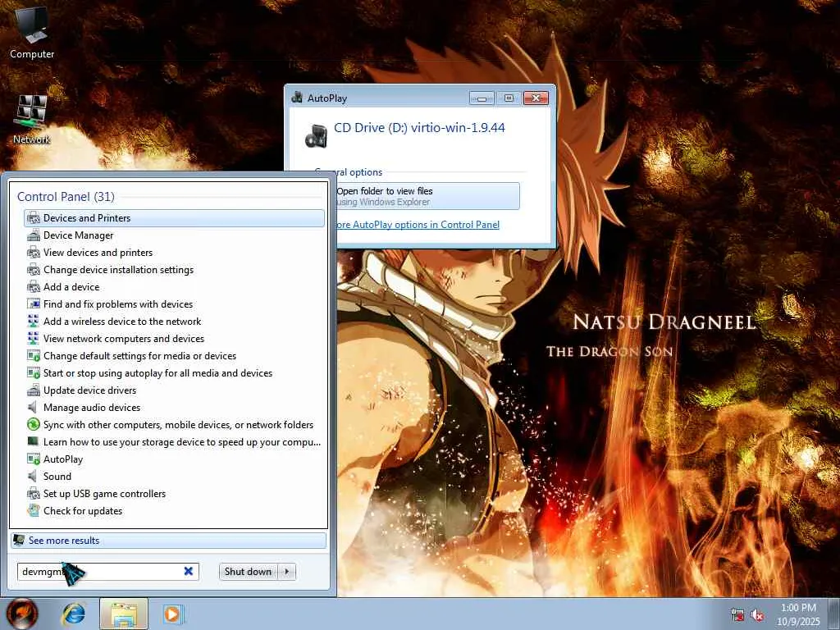Click the AutoPlay result icon
The height and width of the screenshot is (630, 840).
pos(33,459)
